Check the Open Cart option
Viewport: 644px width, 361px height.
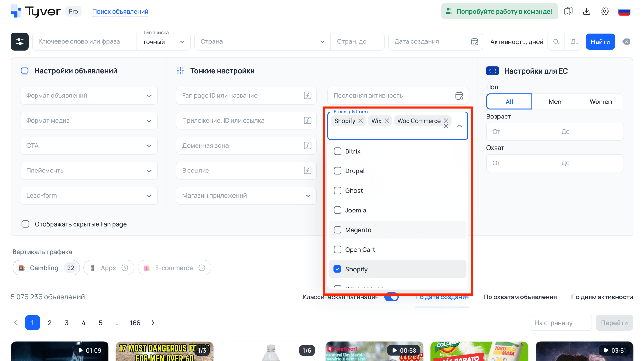[337, 249]
